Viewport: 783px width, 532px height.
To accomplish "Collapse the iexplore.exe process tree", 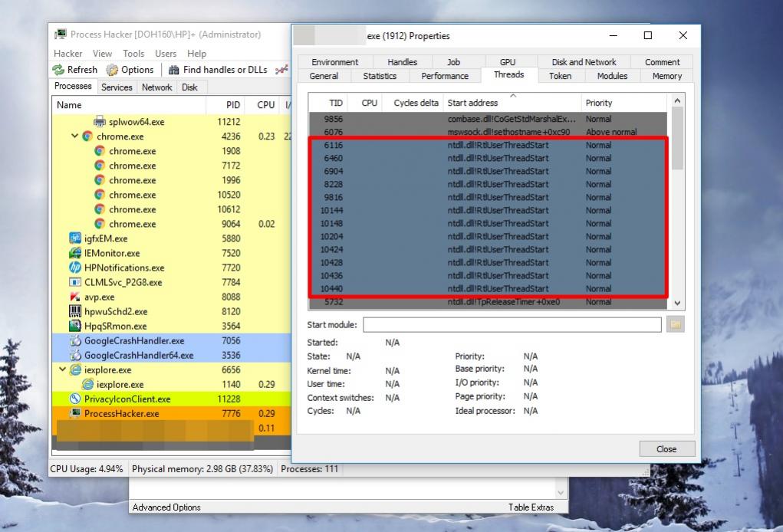I will (x=62, y=369).
